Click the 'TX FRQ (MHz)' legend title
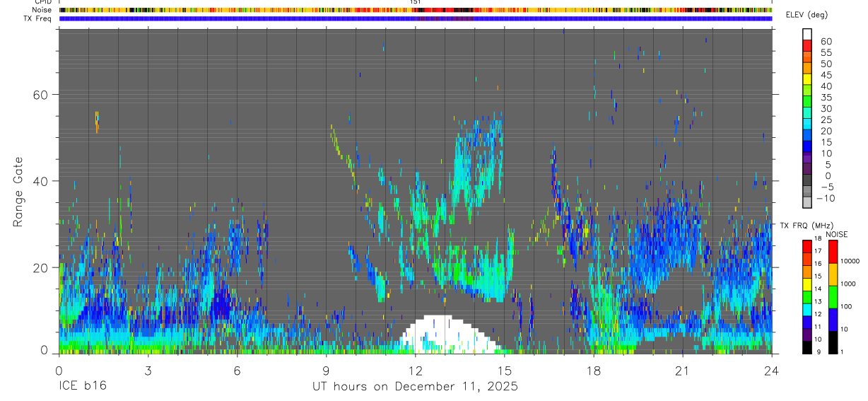This screenshot has width=868, height=401. tap(807, 225)
